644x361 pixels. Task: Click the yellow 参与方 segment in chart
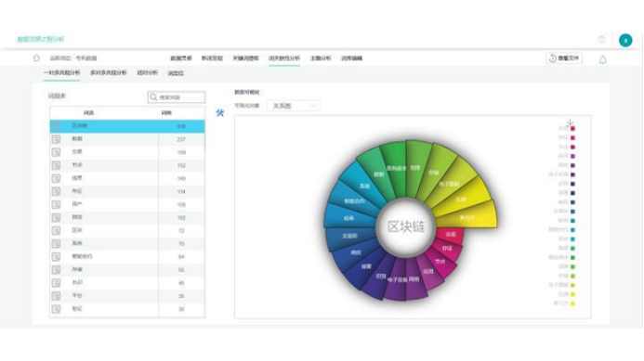pos(467,214)
